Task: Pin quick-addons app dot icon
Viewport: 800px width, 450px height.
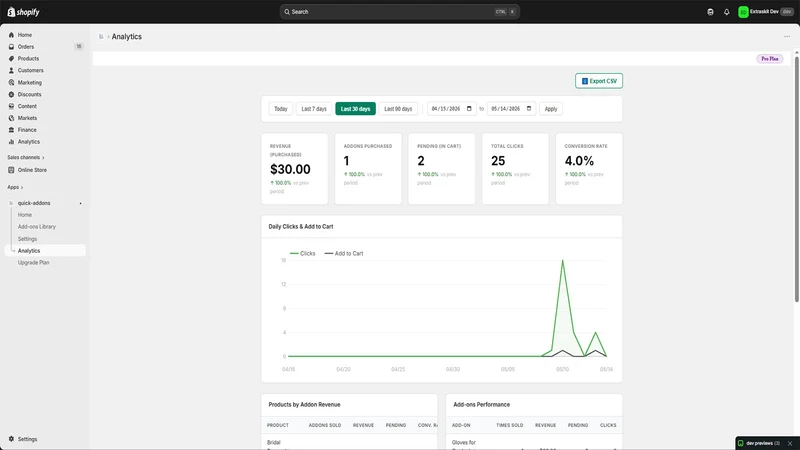Action: [80, 203]
